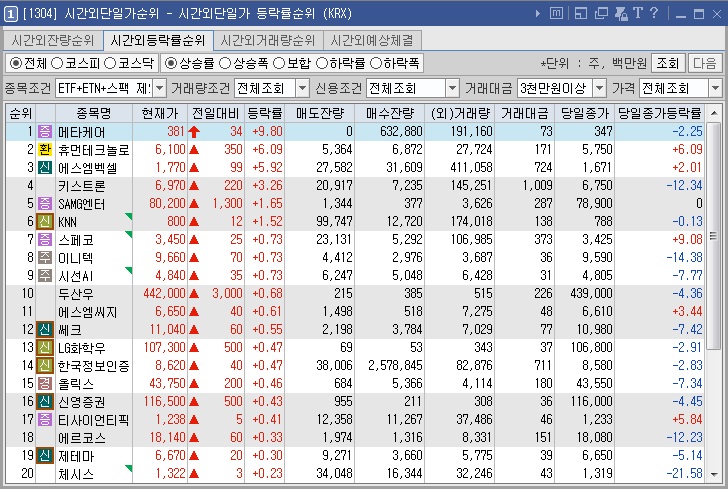This screenshot has width=728, height=489.
Task: Select stock name 두산우
Action: [76, 293]
